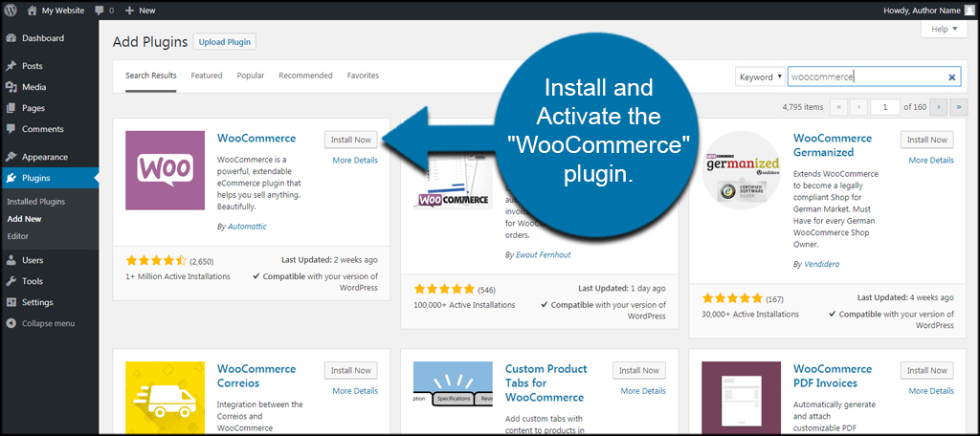Click the Custom Product Tabs thumbnail
Image resolution: width=980 pixels, height=436 pixels.
coord(453,384)
